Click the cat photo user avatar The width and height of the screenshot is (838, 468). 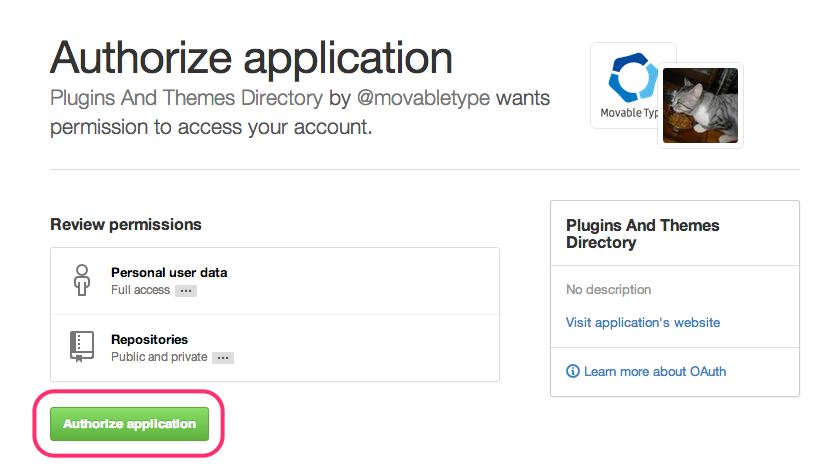coord(700,105)
